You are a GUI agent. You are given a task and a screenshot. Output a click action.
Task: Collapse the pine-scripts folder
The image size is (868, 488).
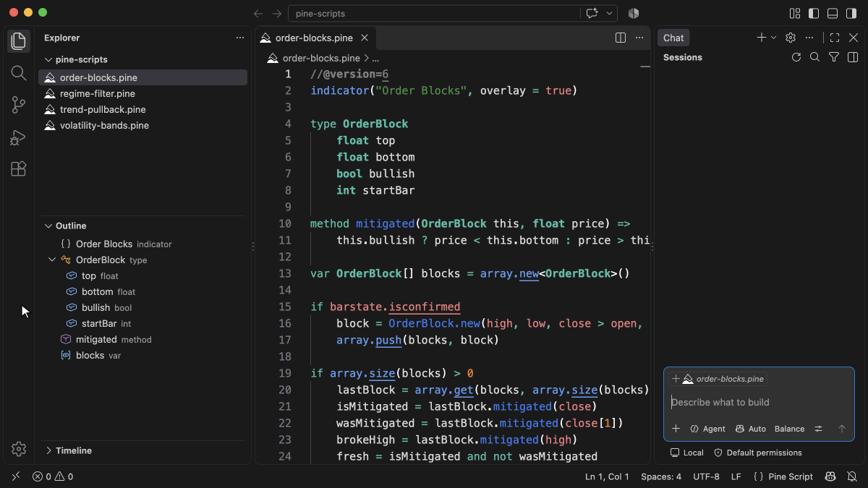pyautogui.click(x=48, y=60)
